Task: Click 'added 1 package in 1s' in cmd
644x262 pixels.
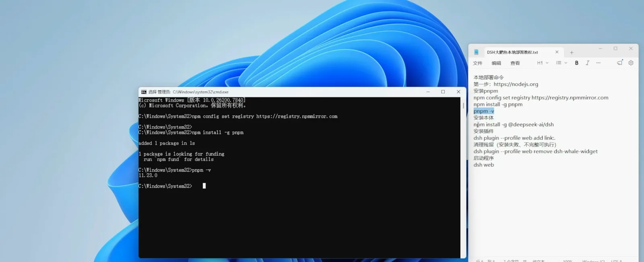Action: (x=167, y=143)
